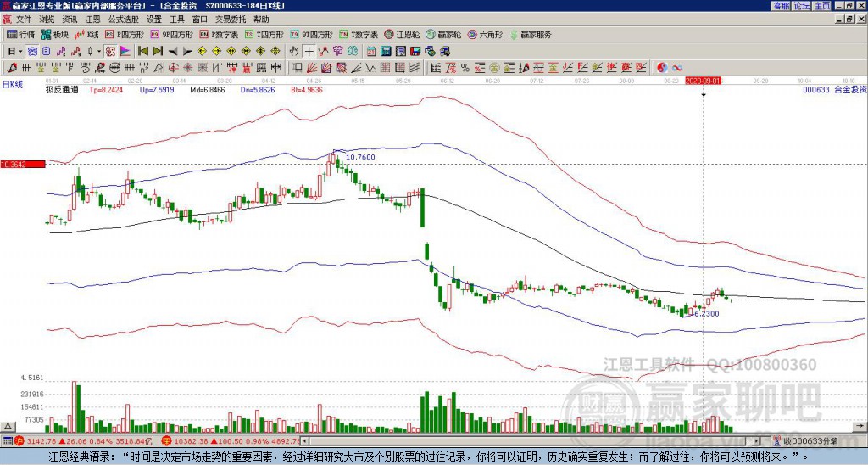The height and width of the screenshot is (465, 868).
Task: Open the calendar icon in toolbar
Action: click(x=371, y=52)
